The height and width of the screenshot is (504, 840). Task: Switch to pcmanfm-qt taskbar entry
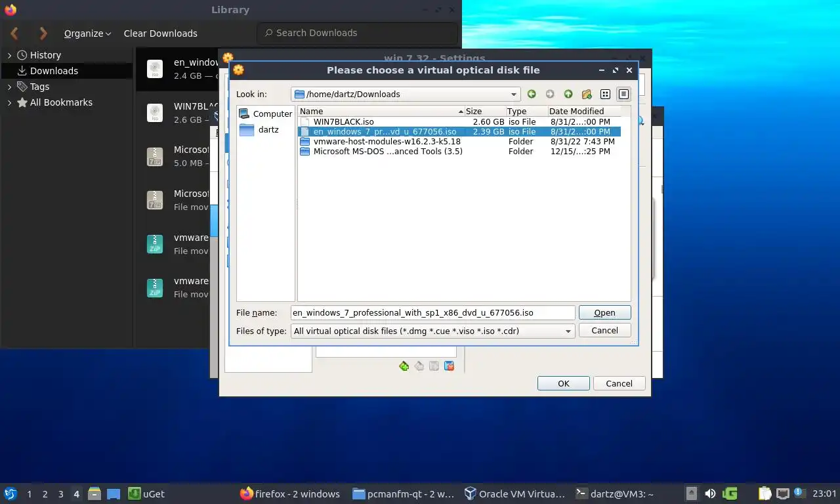[x=402, y=493]
